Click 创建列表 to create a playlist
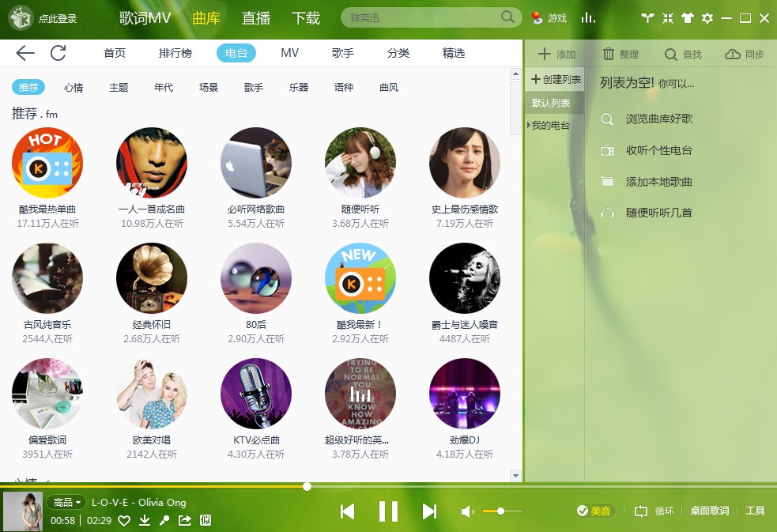Image resolution: width=777 pixels, height=532 pixels. tap(556, 79)
